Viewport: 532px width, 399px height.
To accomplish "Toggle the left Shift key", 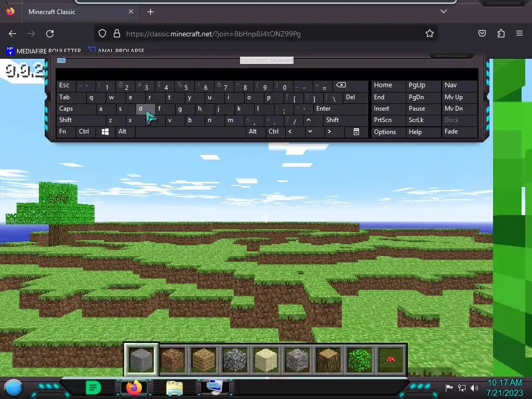I will click(x=81, y=120).
